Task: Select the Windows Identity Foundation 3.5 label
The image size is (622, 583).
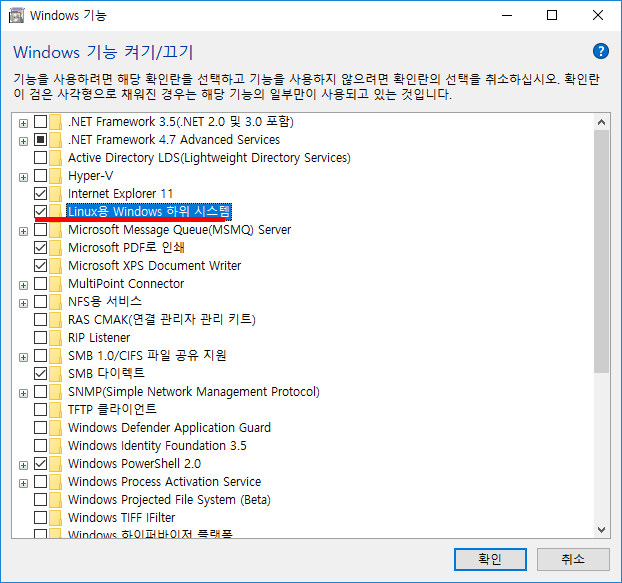Action: pyautogui.click(x=157, y=445)
